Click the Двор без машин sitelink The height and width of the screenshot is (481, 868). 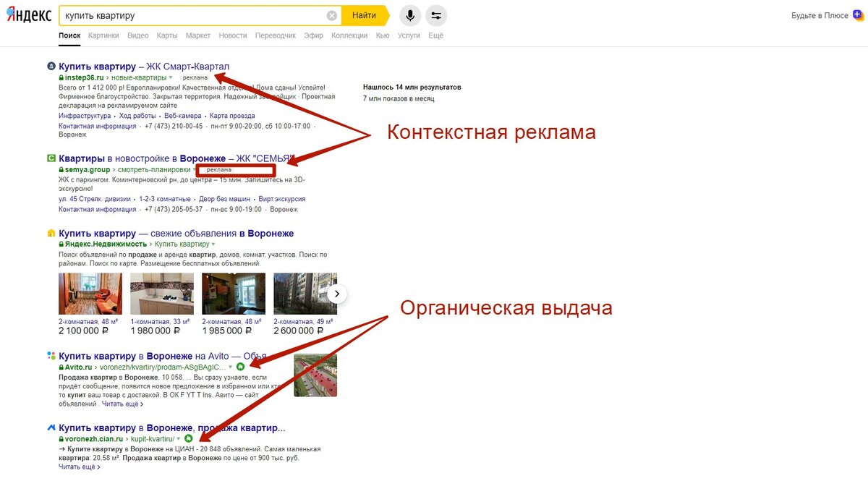[224, 199]
